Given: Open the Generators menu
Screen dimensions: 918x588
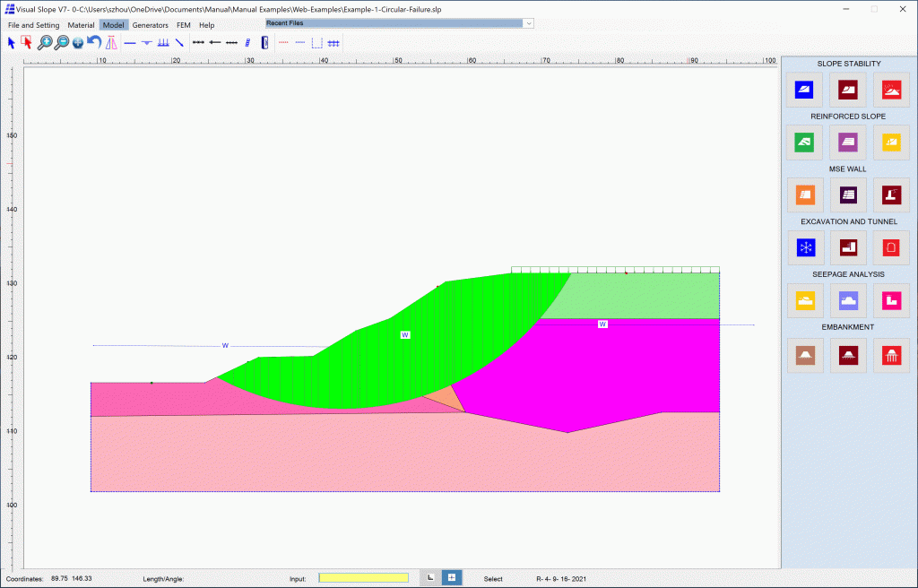Looking at the screenshot, I should pos(150,24).
